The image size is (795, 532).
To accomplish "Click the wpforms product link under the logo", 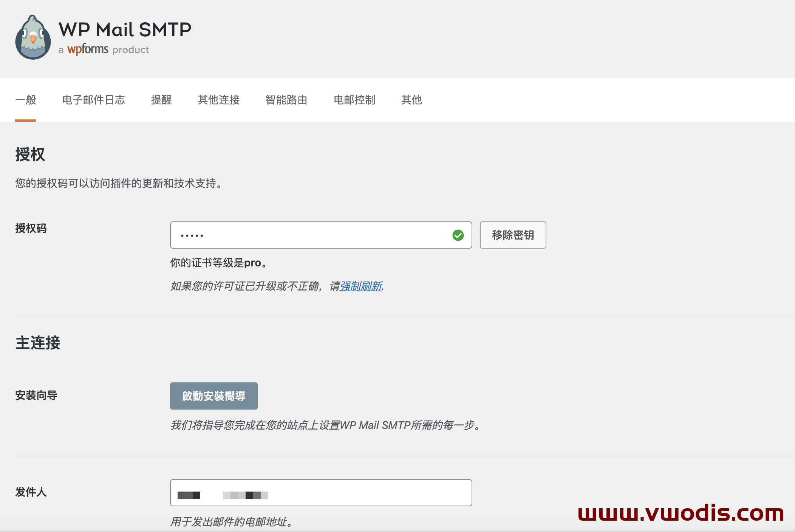I will coord(87,49).
